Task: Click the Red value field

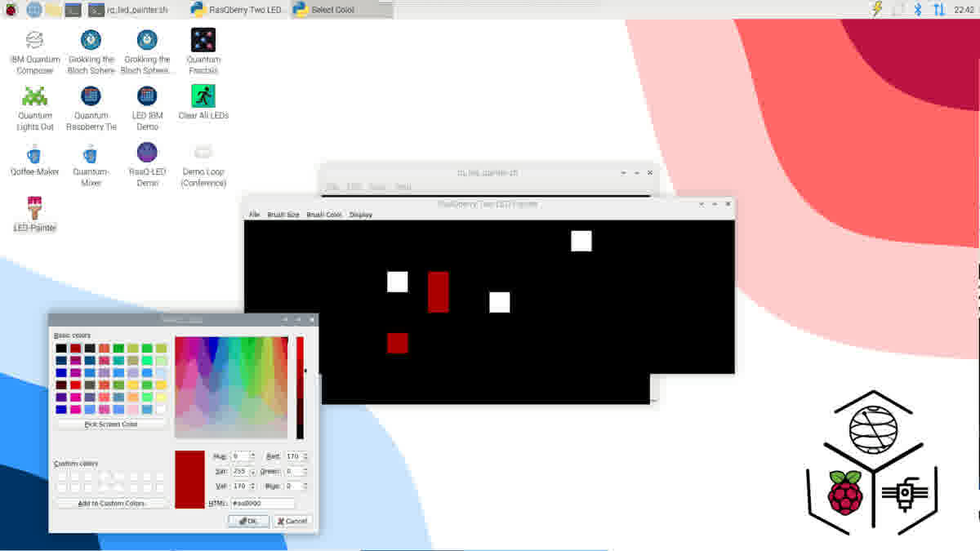Action: [x=292, y=456]
